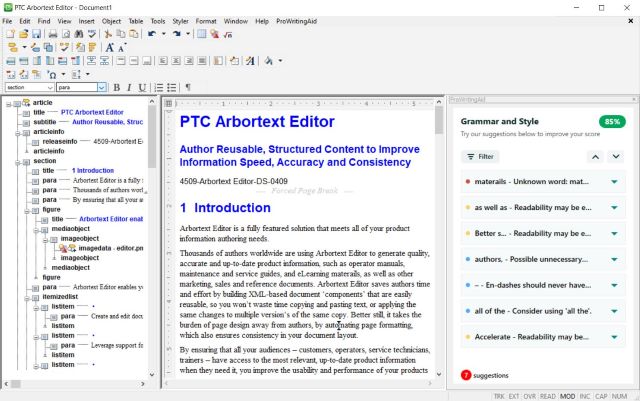Click the special character Omega icon
Screen dimensions: 640x401
52,74
